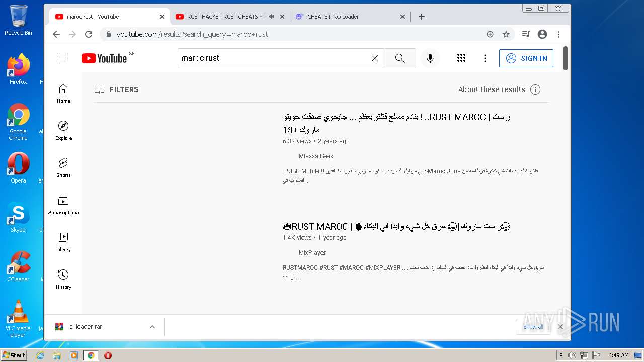The width and height of the screenshot is (644, 362).
Task: Show About these results info icon
Action: pyautogui.click(x=535, y=89)
